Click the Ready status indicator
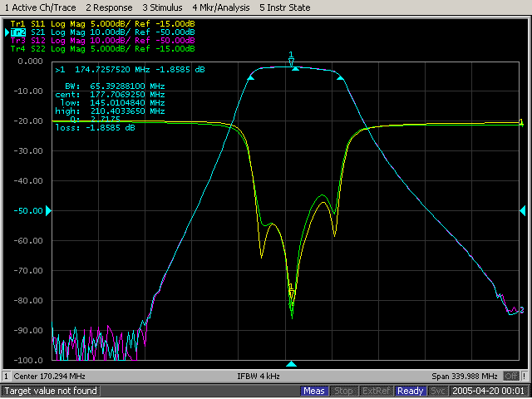This screenshot has height=399, width=532. [410, 391]
